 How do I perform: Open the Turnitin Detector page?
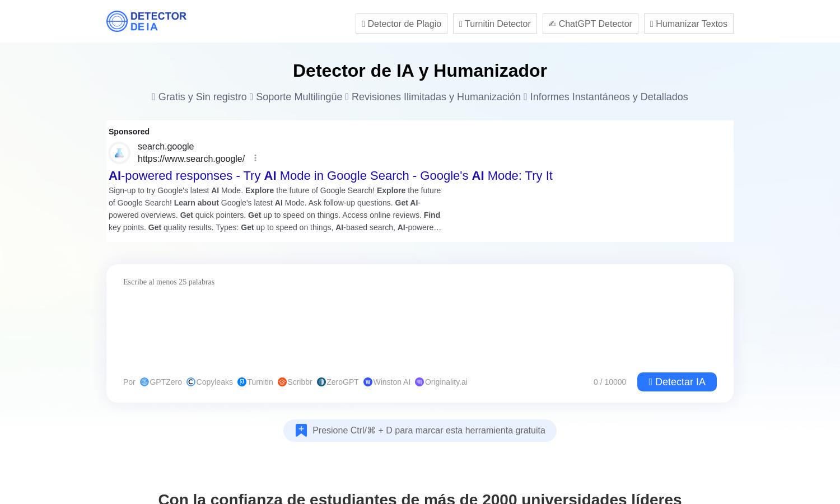click(495, 24)
